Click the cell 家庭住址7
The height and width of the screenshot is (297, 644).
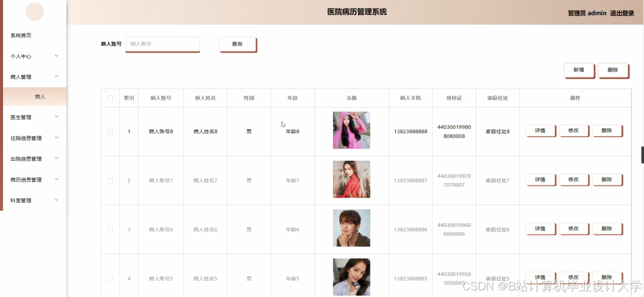[497, 181]
